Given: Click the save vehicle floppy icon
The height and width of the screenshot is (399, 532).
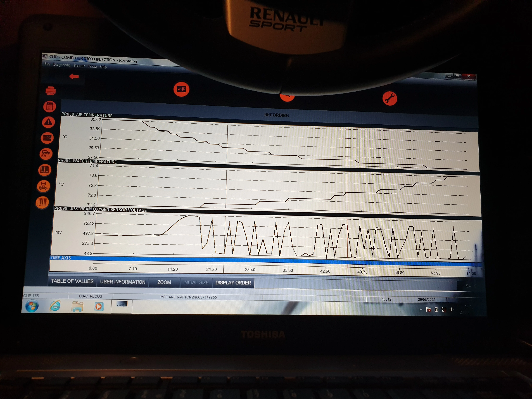Looking at the screenshot, I should pyautogui.click(x=43, y=186).
